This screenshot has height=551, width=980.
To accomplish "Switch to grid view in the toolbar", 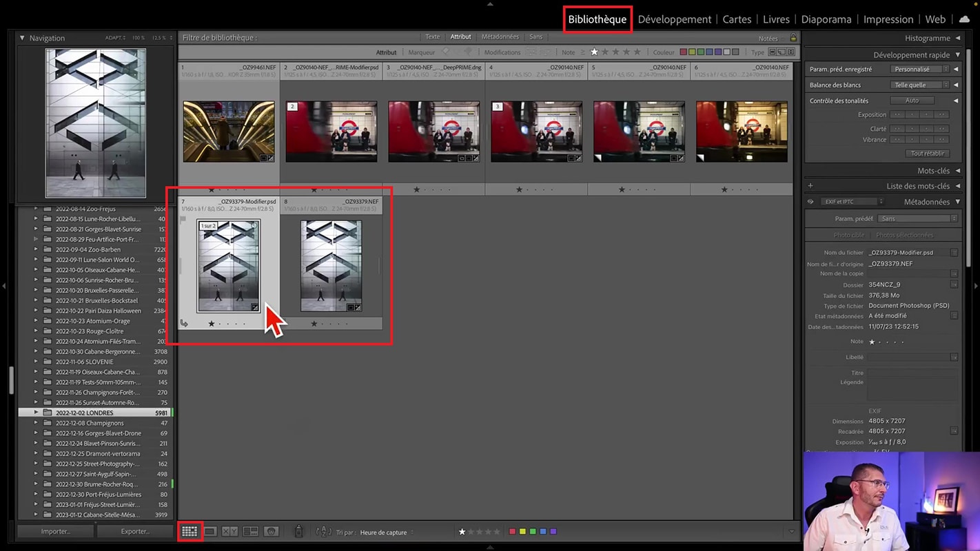I will pyautogui.click(x=190, y=532).
